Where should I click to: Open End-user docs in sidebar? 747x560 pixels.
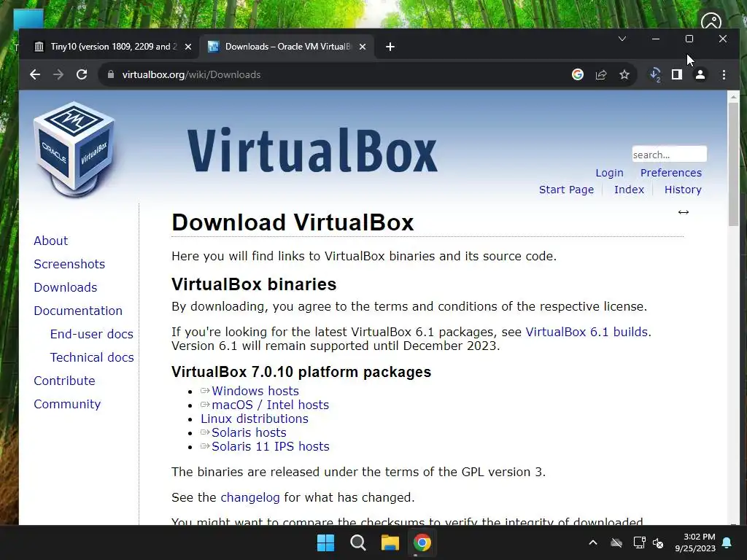[x=91, y=334]
